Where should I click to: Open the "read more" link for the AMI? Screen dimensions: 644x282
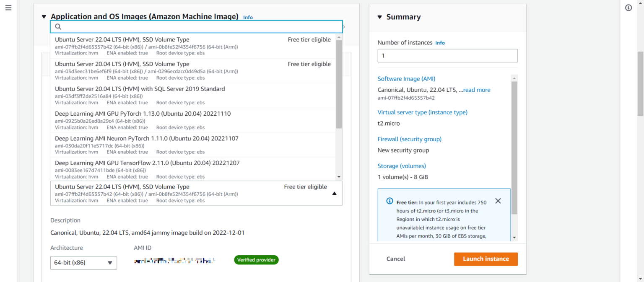[x=476, y=90]
